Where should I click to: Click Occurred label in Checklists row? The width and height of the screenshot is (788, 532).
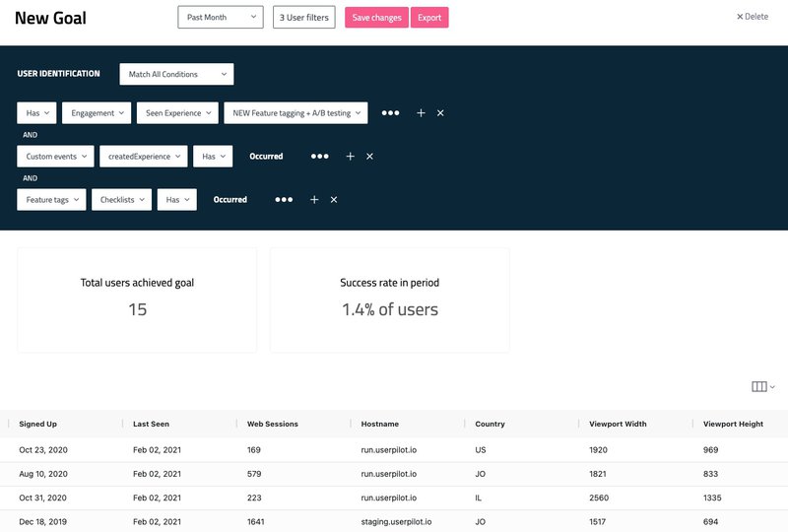tap(230, 200)
